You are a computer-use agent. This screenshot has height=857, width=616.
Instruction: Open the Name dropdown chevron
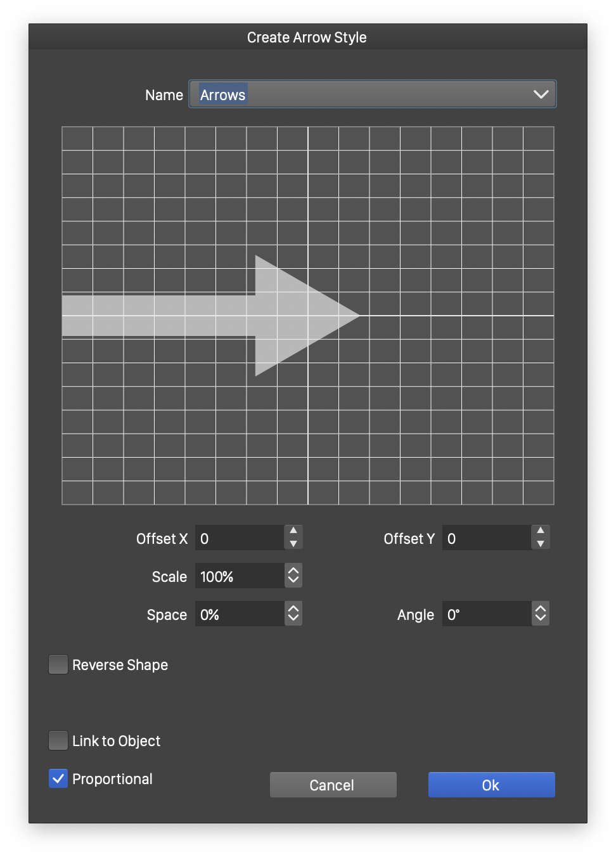(541, 94)
